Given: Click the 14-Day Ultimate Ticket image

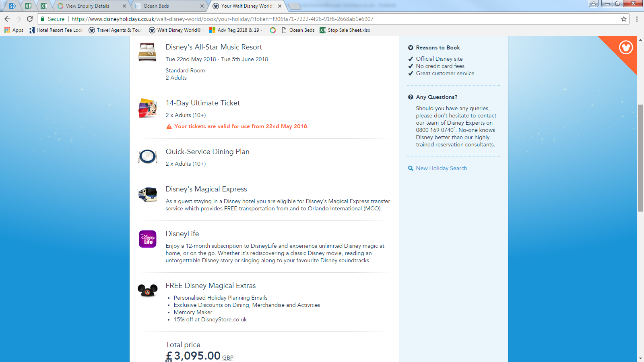Looking at the screenshot, I should (147, 108).
